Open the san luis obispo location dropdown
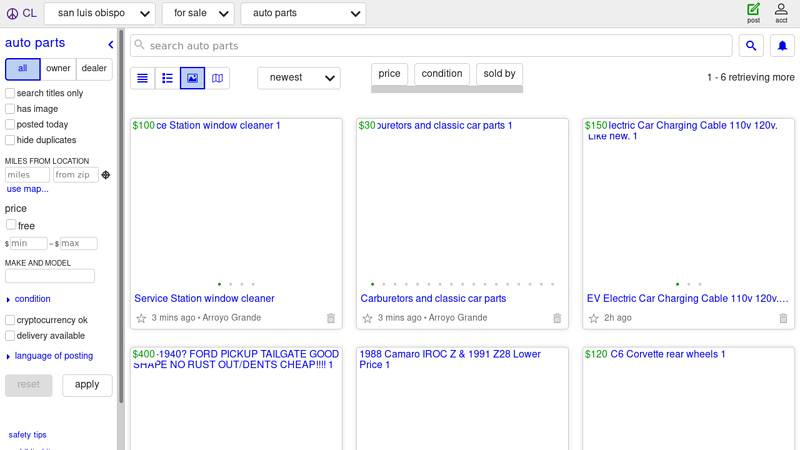Image resolution: width=800 pixels, height=450 pixels. point(99,13)
